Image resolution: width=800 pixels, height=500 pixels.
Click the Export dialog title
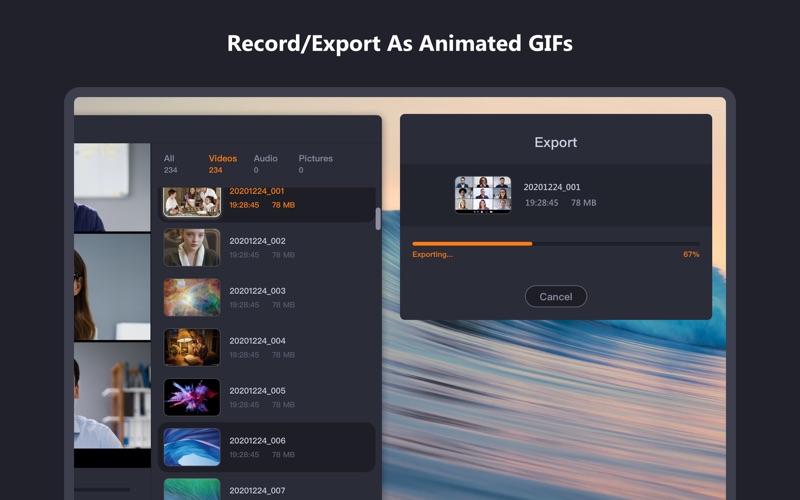tap(556, 142)
